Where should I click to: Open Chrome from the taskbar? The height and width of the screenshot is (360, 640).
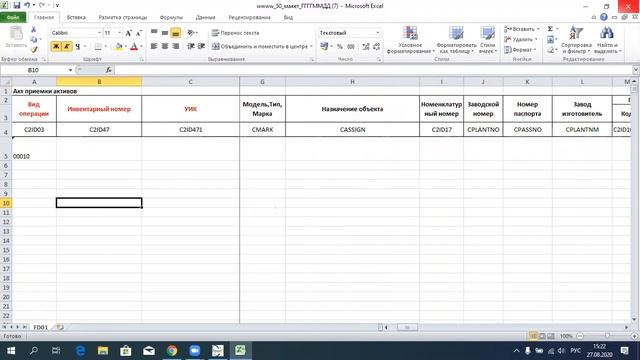tap(172, 351)
